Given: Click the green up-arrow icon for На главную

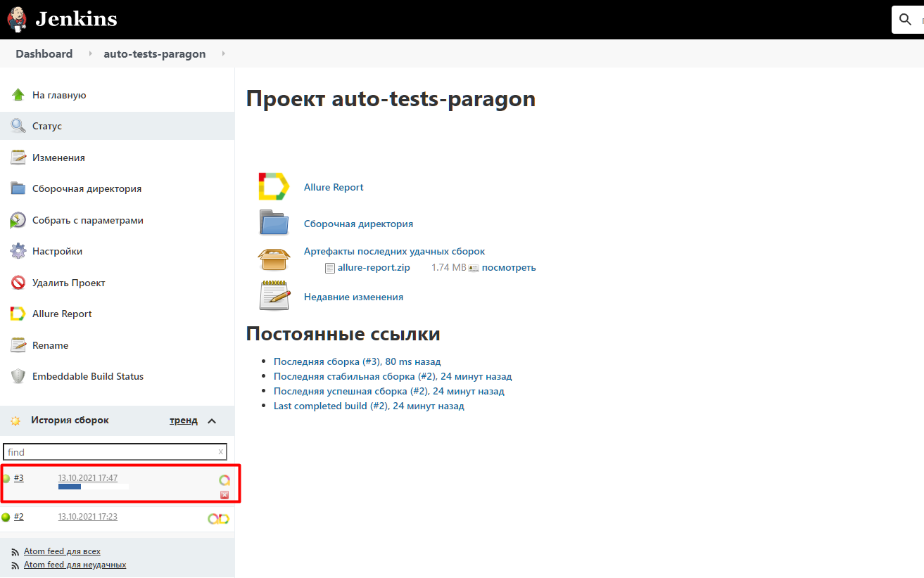Looking at the screenshot, I should [x=18, y=95].
